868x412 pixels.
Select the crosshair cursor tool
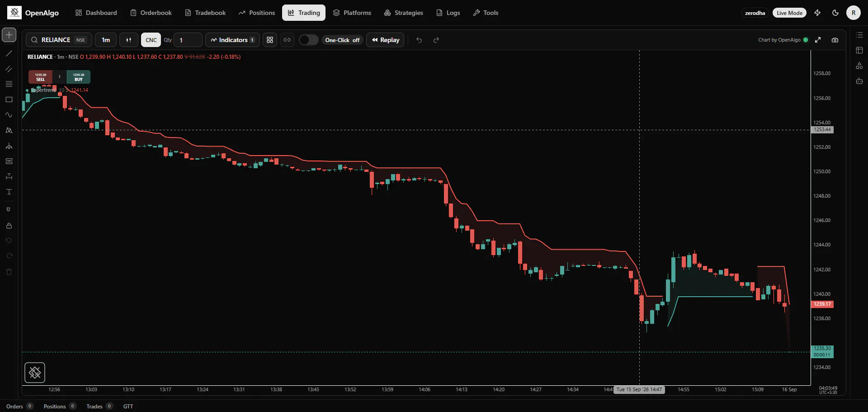[9, 35]
